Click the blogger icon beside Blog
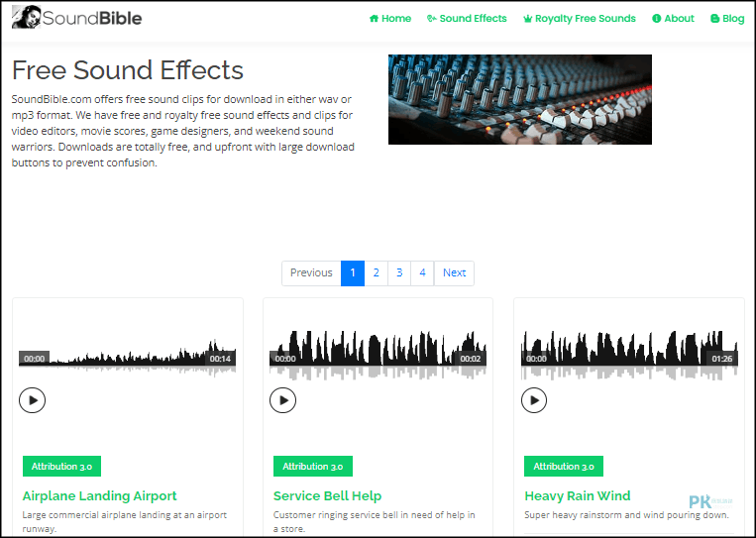This screenshot has width=756, height=538. pos(714,19)
